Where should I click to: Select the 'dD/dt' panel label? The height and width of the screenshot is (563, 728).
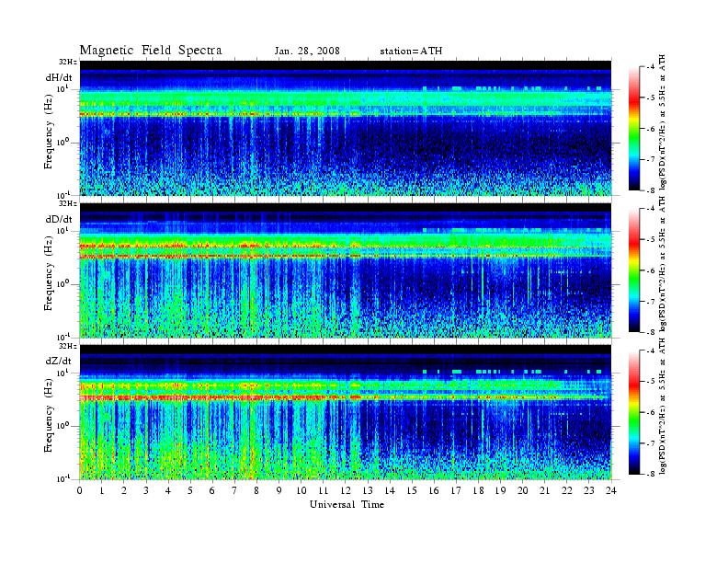[x=59, y=219]
